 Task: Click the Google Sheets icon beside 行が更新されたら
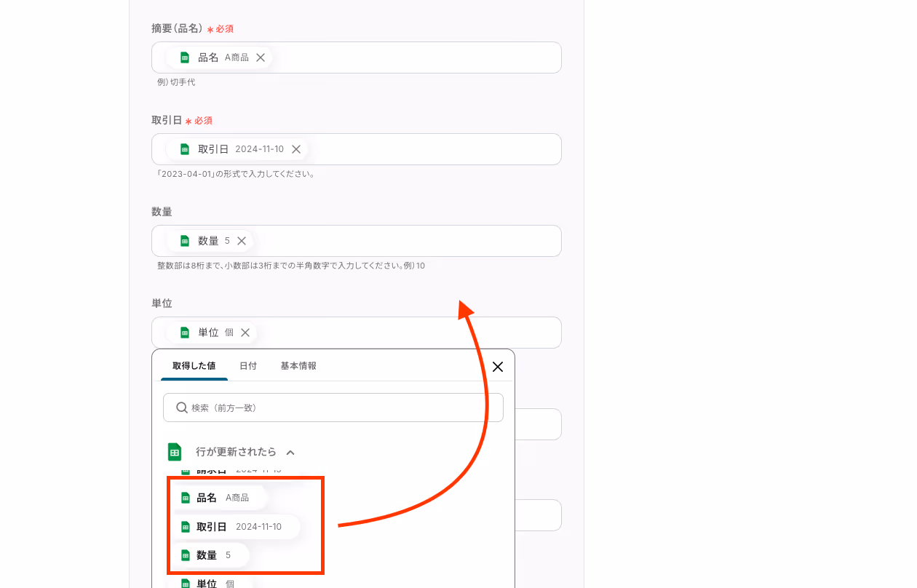(x=175, y=452)
